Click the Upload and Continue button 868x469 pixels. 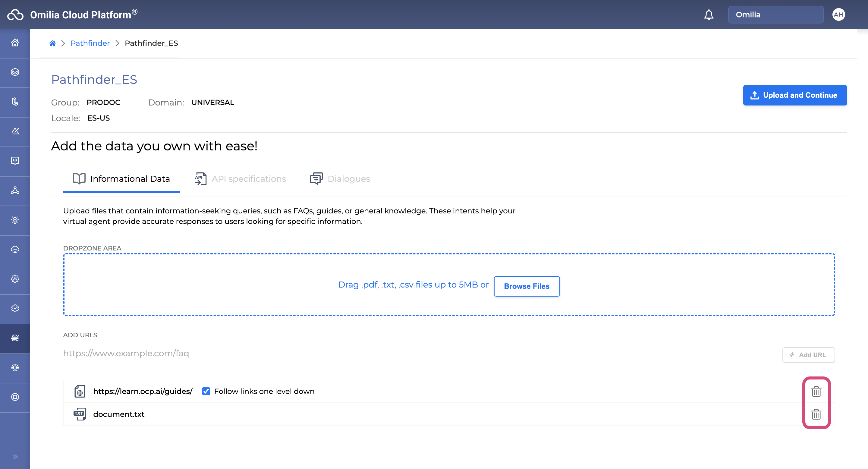pos(794,95)
